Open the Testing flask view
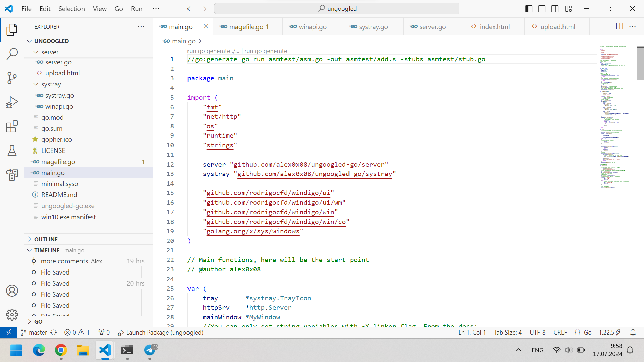Viewport: 644px width, 362px height. [x=12, y=151]
